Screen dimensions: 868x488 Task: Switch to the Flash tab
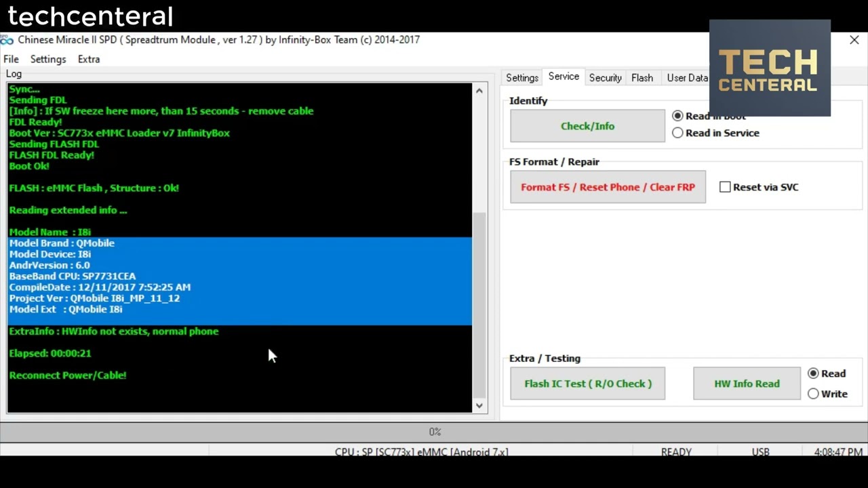pyautogui.click(x=642, y=78)
